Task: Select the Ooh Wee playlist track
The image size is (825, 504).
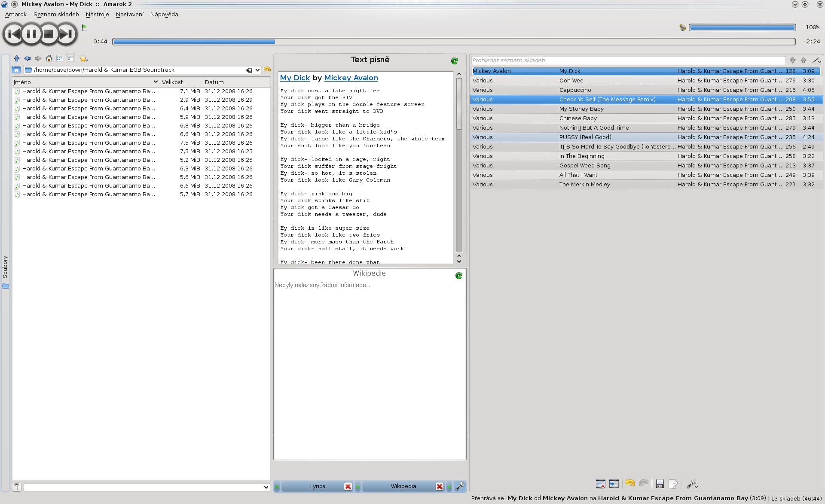Action: tap(646, 81)
